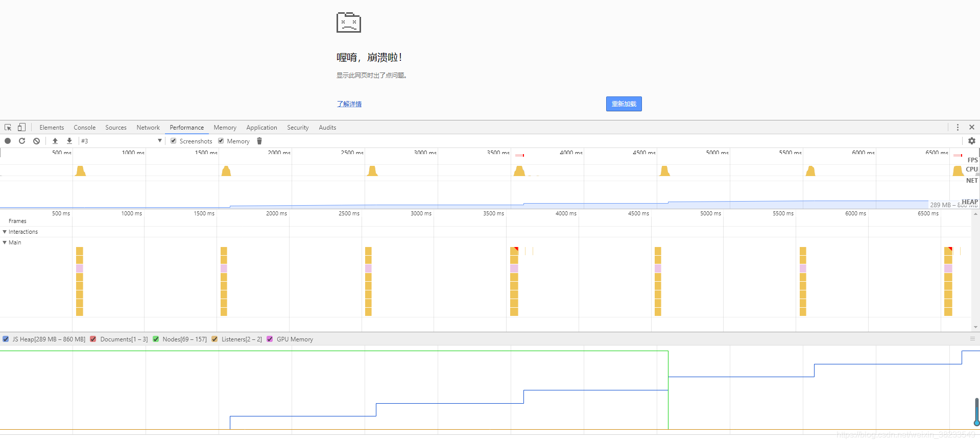The image size is (980, 444).
Task: Collapse the Main thread section
Action: 5,243
